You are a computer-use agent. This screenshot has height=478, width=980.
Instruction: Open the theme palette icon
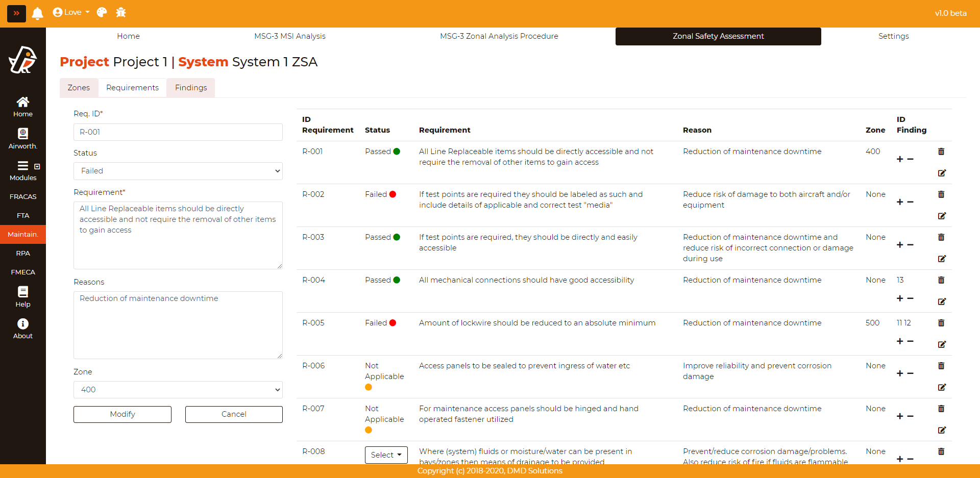click(x=102, y=13)
